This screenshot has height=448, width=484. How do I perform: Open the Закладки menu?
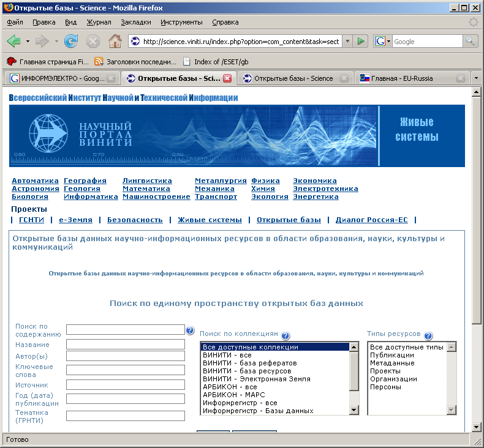click(136, 22)
